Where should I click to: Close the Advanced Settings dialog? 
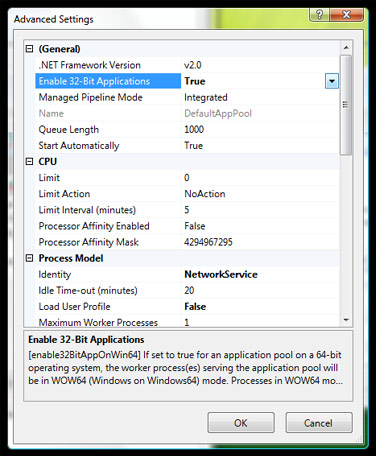346,15
